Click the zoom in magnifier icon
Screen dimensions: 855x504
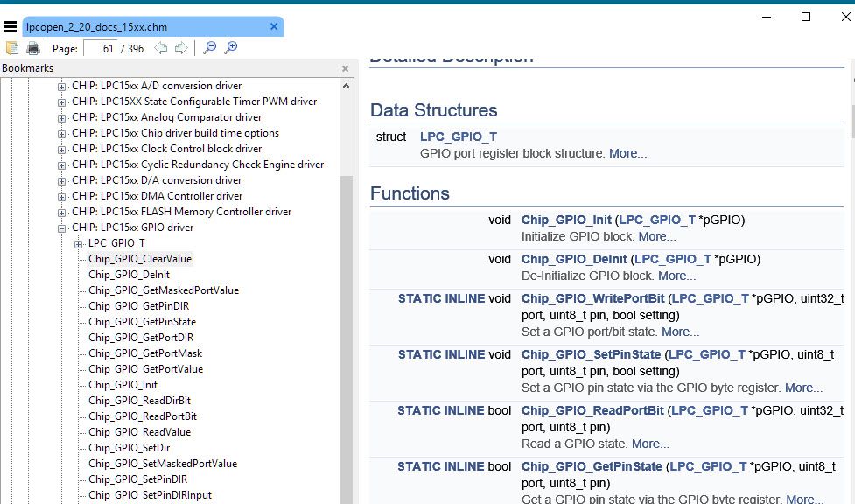(231, 48)
